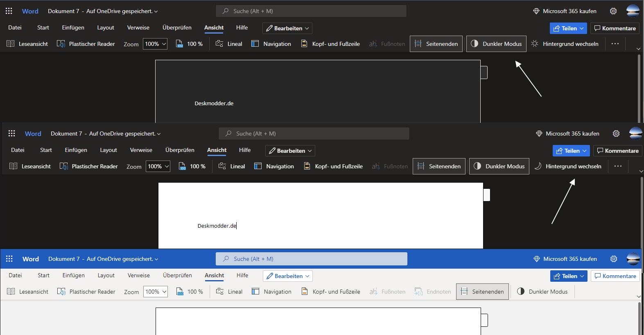Open the ellipsis menu beside sun-icon Hintergrund wechseln

point(615,44)
